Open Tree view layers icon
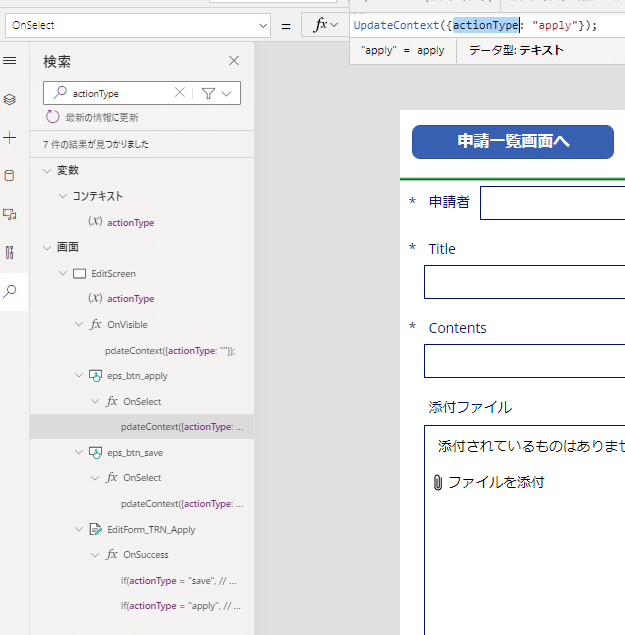625x635 pixels. [x=10, y=99]
